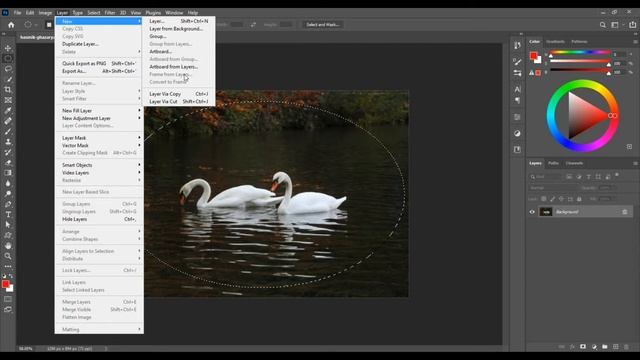Open the Search magnifier icon

pos(602,25)
